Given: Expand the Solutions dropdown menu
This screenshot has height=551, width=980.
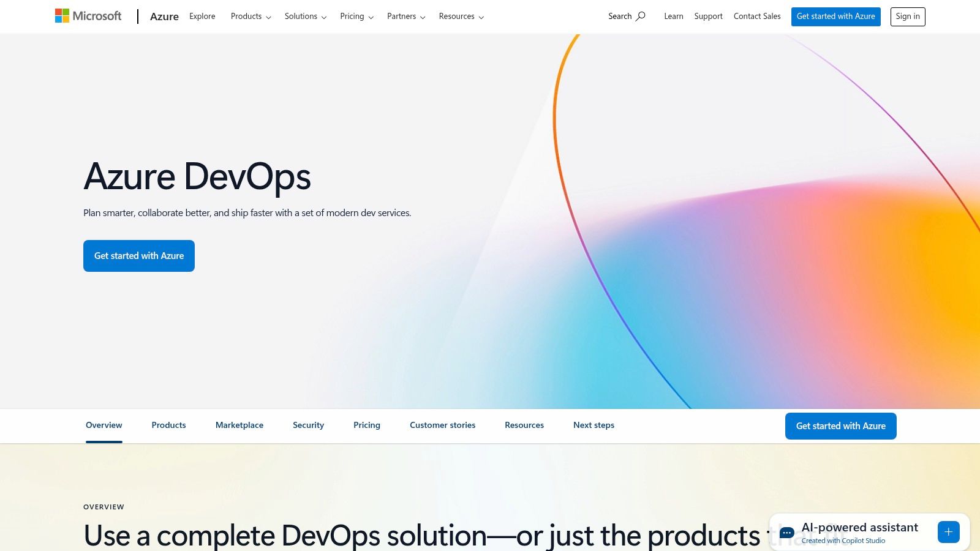Looking at the screenshot, I should [305, 17].
